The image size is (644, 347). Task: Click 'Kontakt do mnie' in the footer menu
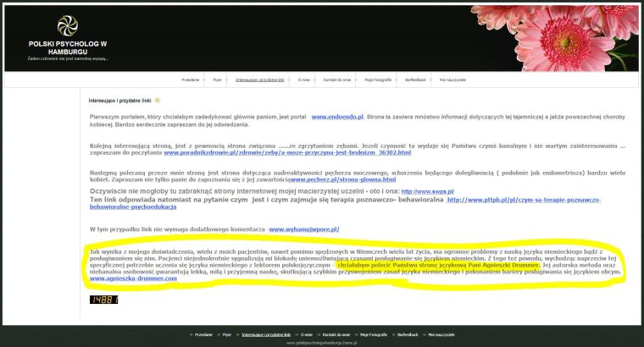(x=335, y=335)
